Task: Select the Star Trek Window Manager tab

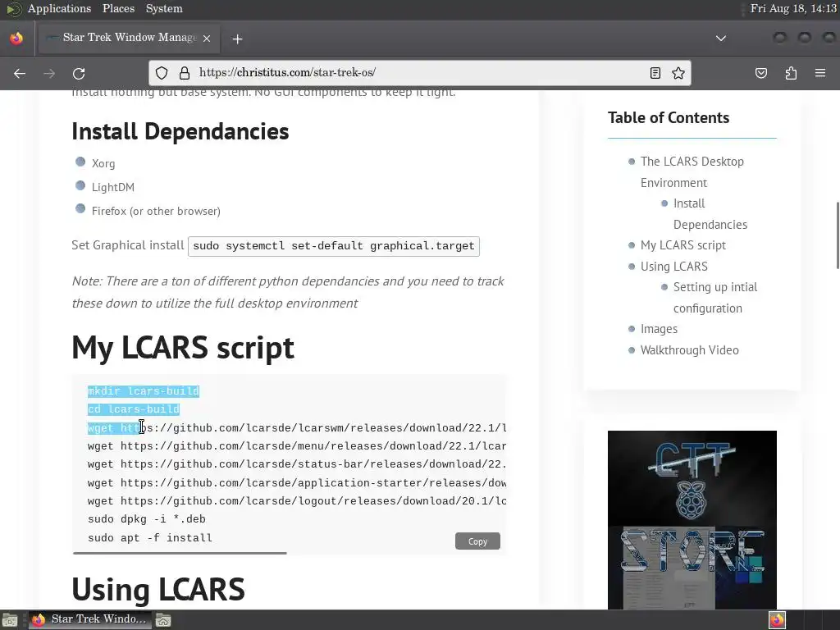Action: click(x=129, y=38)
